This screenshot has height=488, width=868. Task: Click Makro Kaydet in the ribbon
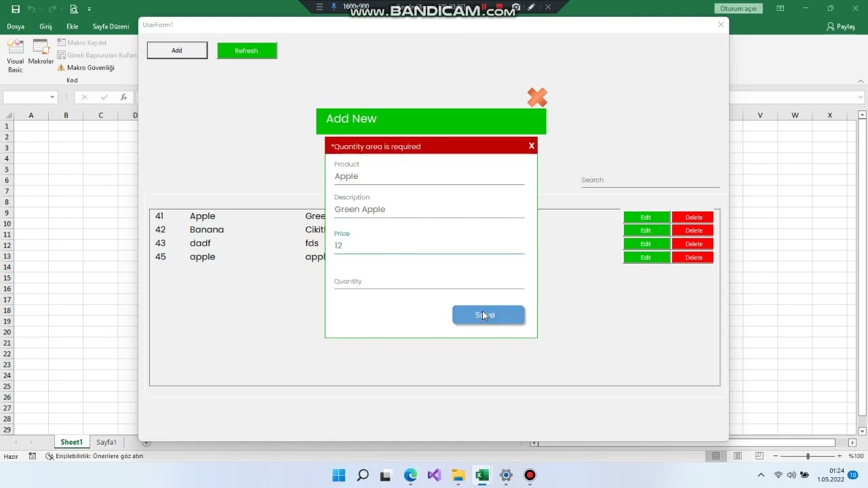[82, 43]
